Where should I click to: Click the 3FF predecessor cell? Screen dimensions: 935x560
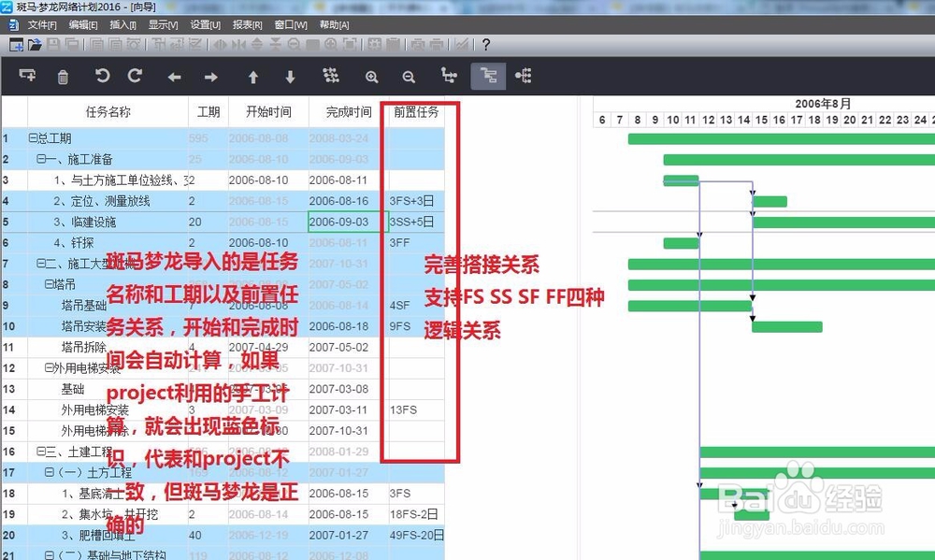coord(416,243)
